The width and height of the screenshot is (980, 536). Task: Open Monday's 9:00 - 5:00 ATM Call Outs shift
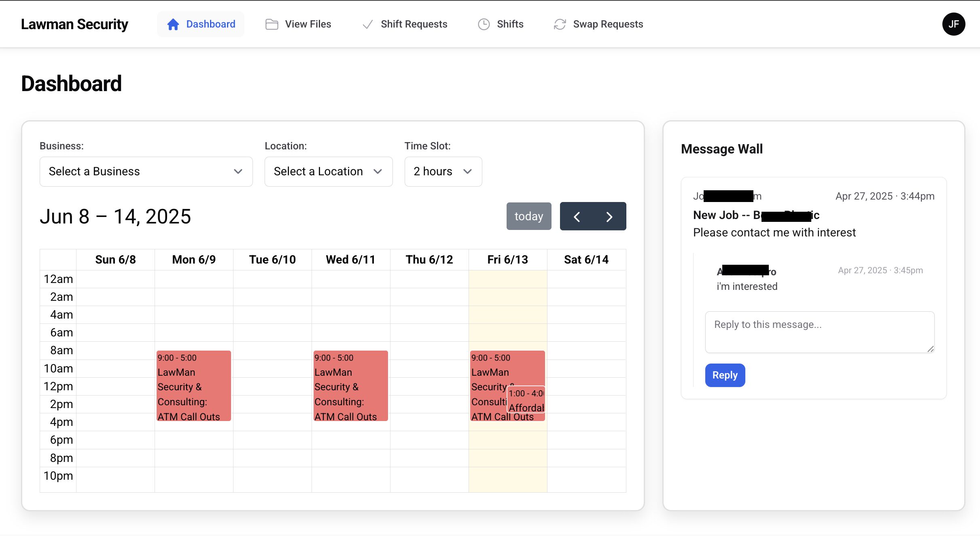coord(193,386)
